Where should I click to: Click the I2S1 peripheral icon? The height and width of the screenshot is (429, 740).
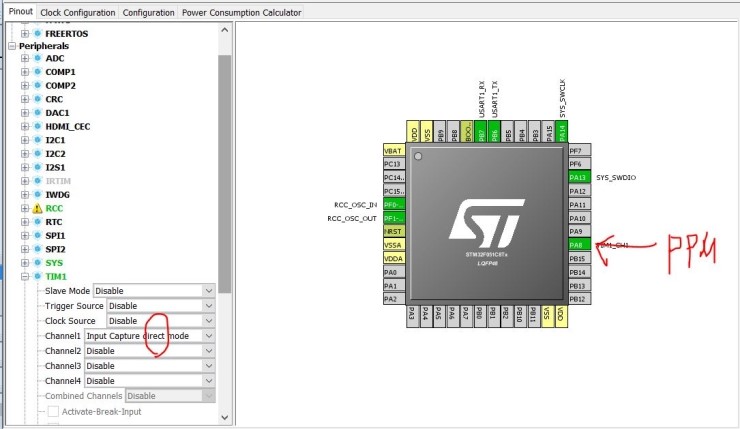[x=37, y=168]
